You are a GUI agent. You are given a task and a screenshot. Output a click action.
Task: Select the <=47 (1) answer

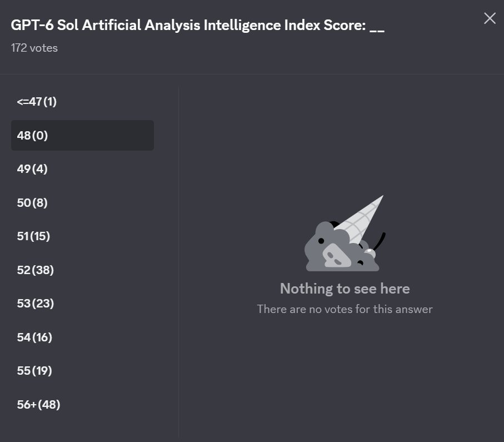[x=82, y=102]
